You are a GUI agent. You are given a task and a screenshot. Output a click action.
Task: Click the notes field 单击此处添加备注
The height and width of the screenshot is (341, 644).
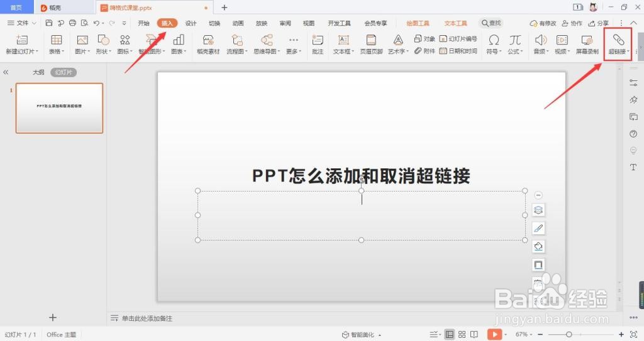click(x=147, y=318)
